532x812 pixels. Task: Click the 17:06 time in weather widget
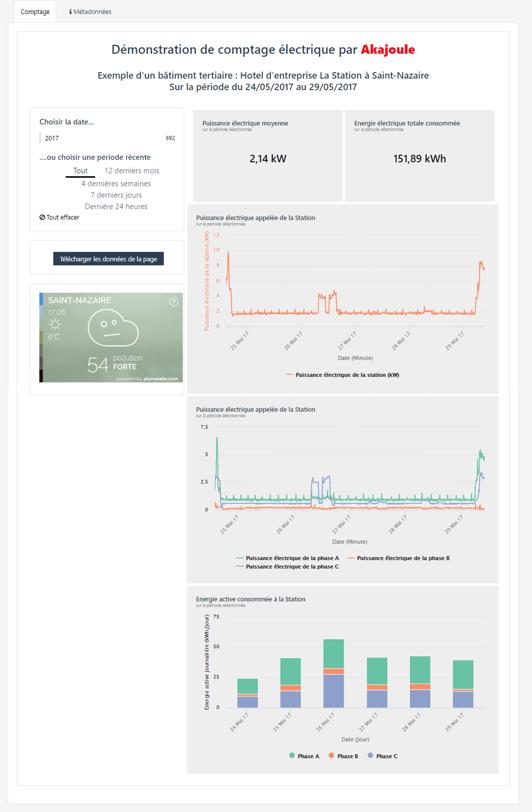coord(56,312)
